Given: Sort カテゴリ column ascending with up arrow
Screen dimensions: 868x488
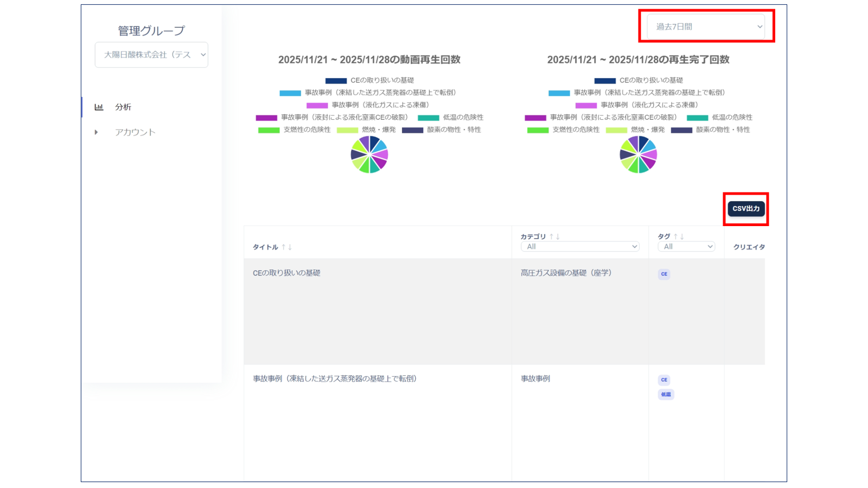Looking at the screenshot, I should pyautogui.click(x=551, y=237).
